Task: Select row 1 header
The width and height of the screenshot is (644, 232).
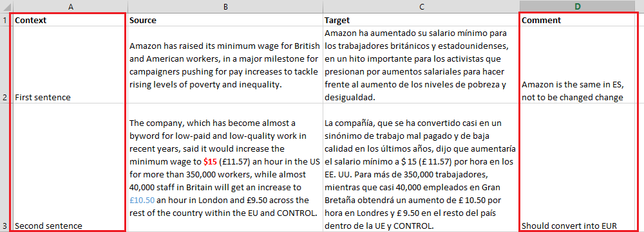Action: coord(5,20)
